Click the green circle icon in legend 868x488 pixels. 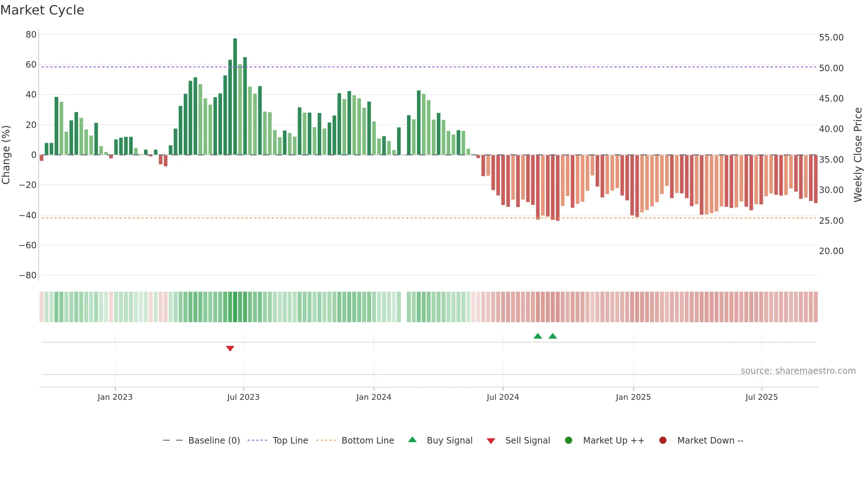[x=569, y=440]
